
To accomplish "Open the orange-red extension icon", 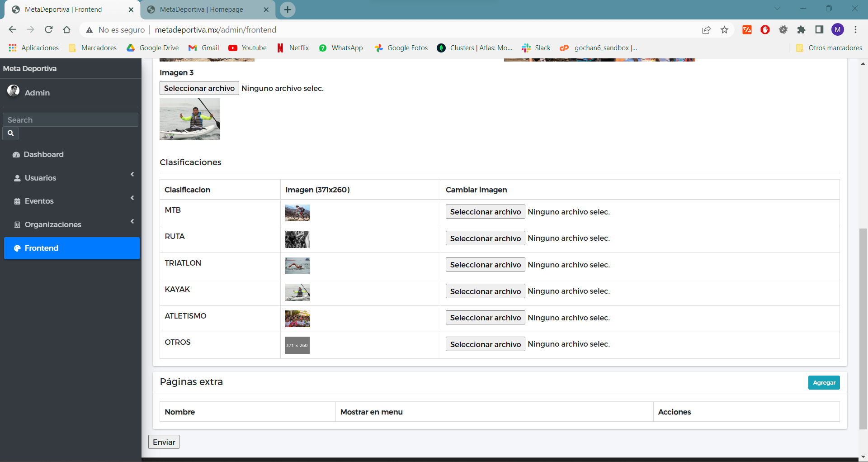I will [747, 30].
